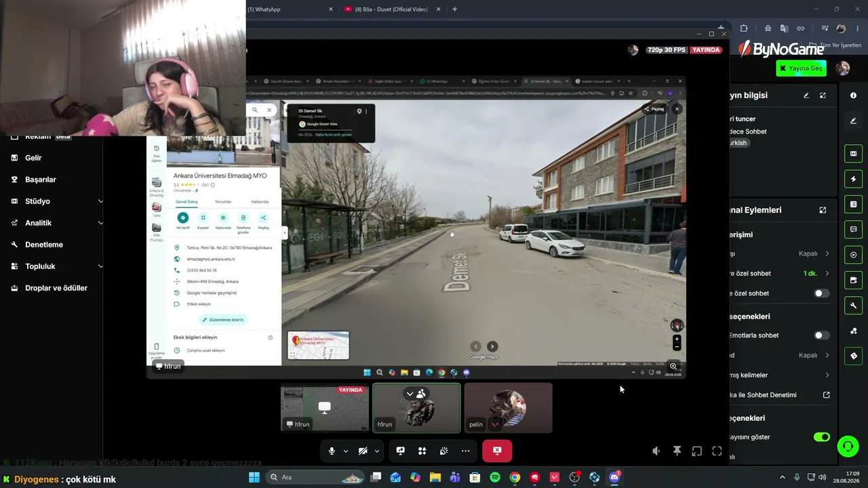Click the three-dots cluster sidebar icon
868x488 pixels.
(853, 331)
